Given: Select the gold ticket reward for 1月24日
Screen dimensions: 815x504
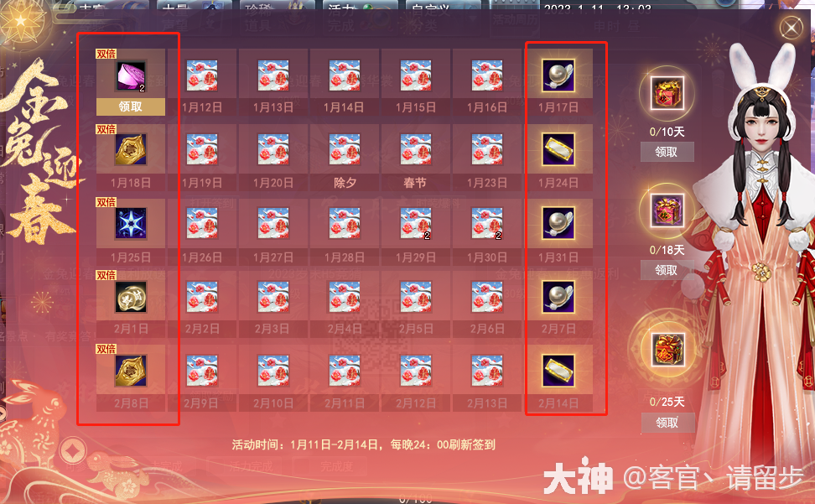Looking at the screenshot, I should (x=558, y=149).
